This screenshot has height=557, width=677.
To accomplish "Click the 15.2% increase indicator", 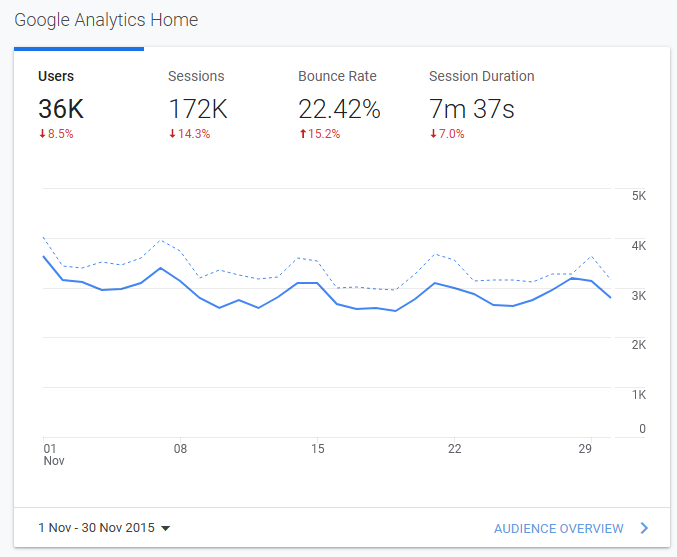I will (x=320, y=134).
